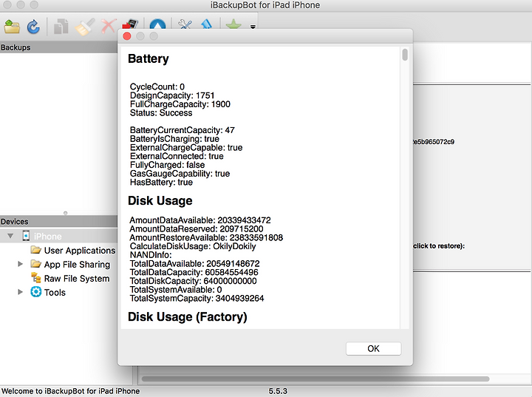Click the blue Refresh arrow icon
This screenshot has width=532, height=397.
click(x=33, y=27)
